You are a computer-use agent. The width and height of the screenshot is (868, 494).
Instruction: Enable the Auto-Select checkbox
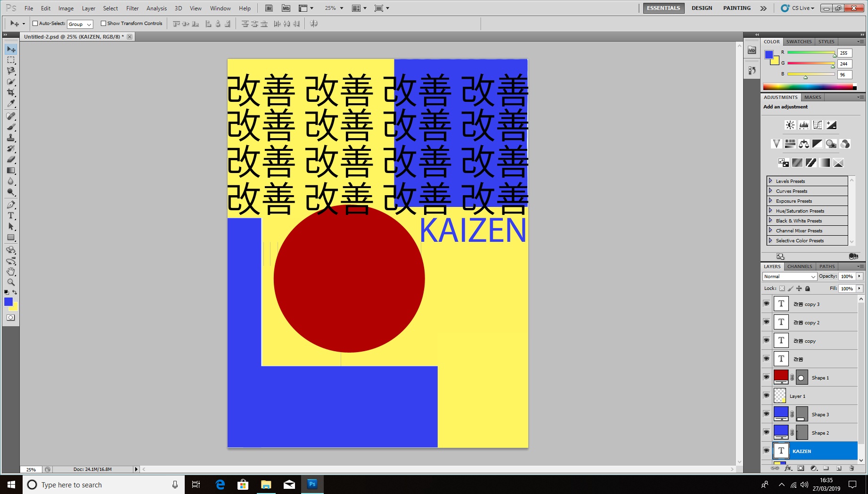(x=35, y=24)
